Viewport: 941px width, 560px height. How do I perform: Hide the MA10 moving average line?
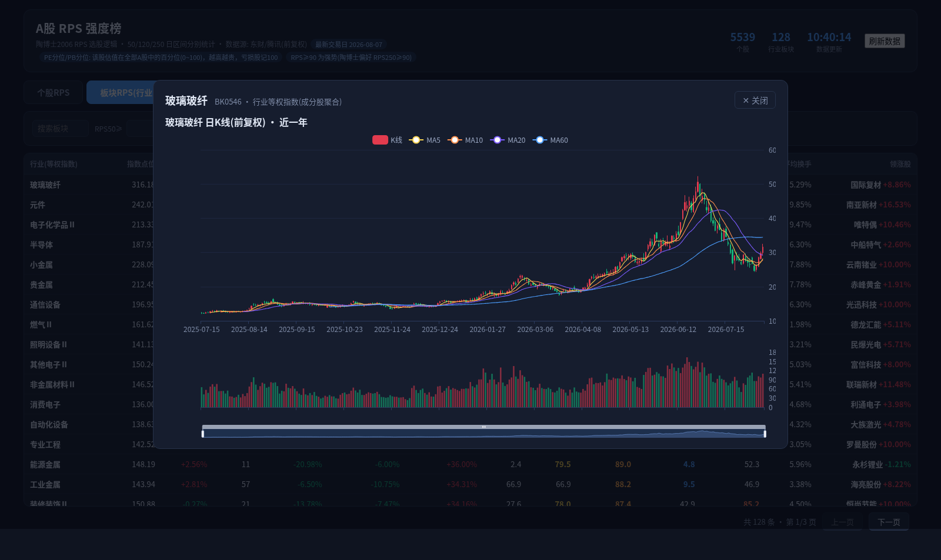[465, 140]
